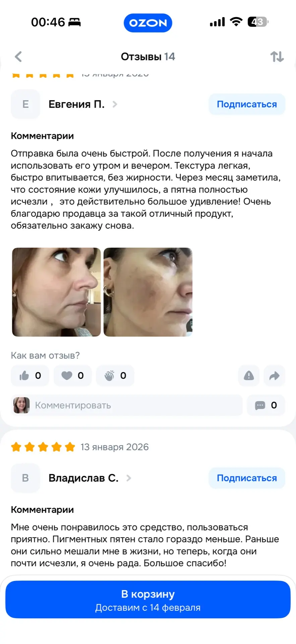Tap the OZON logo pill

pos(148,23)
